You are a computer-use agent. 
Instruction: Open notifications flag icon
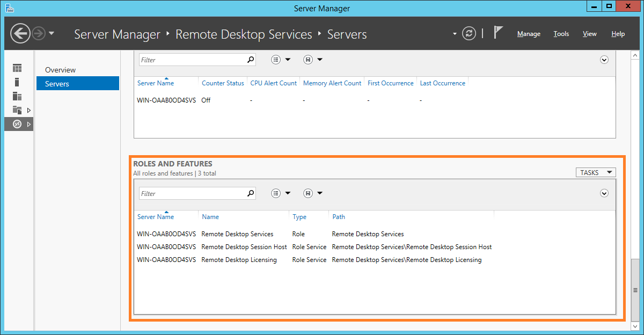pos(498,33)
